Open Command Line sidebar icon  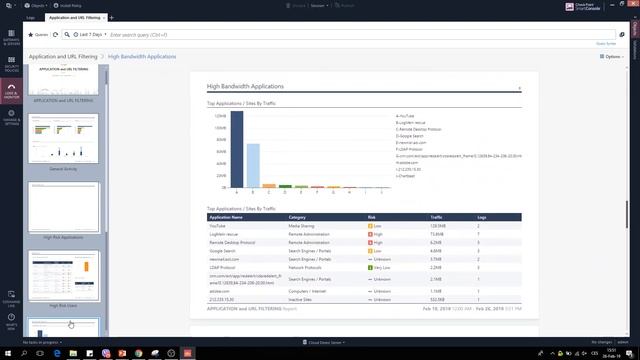(x=11, y=299)
